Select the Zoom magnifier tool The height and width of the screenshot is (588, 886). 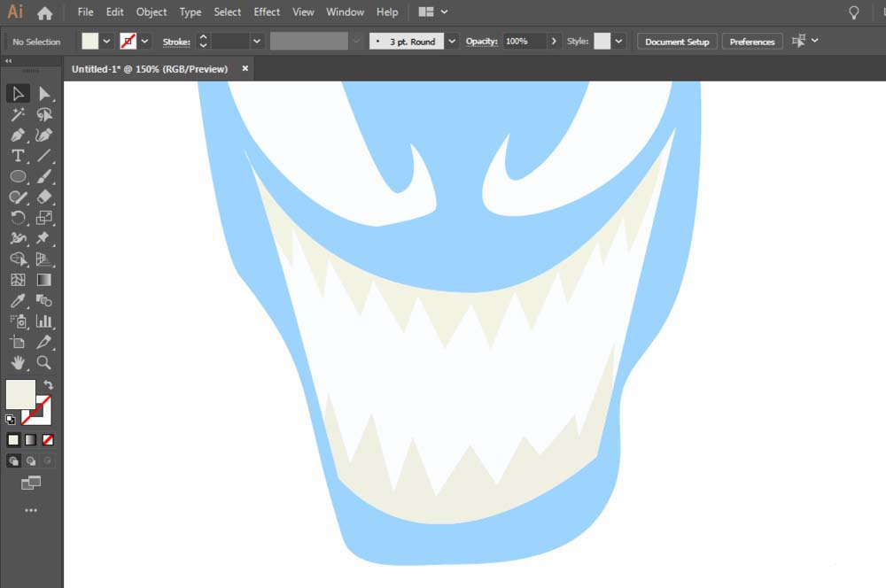point(44,362)
